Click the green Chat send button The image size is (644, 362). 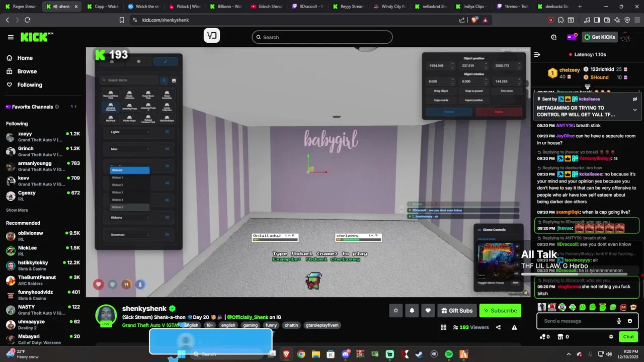[628, 337]
